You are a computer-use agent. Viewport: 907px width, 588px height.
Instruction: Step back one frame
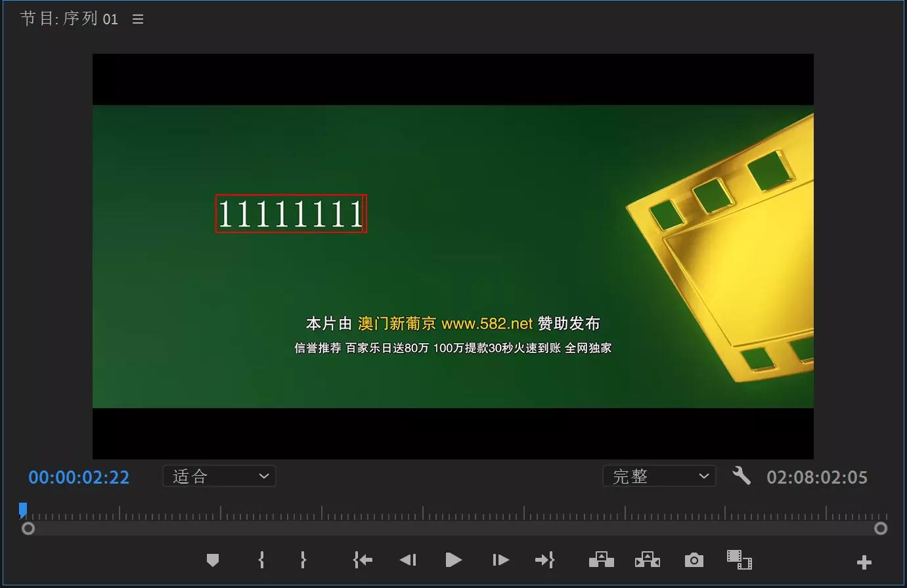(408, 560)
